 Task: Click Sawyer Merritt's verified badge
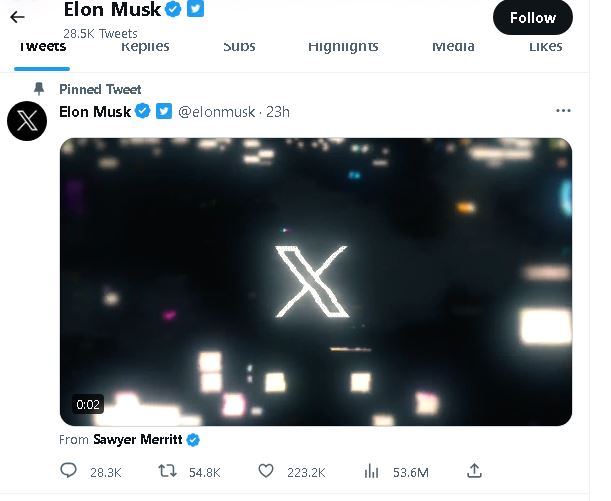pos(194,439)
